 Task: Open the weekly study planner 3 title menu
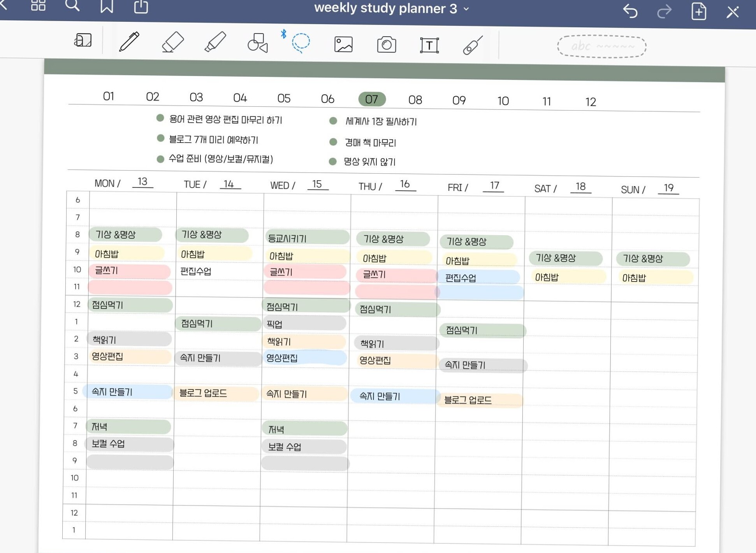click(x=466, y=9)
